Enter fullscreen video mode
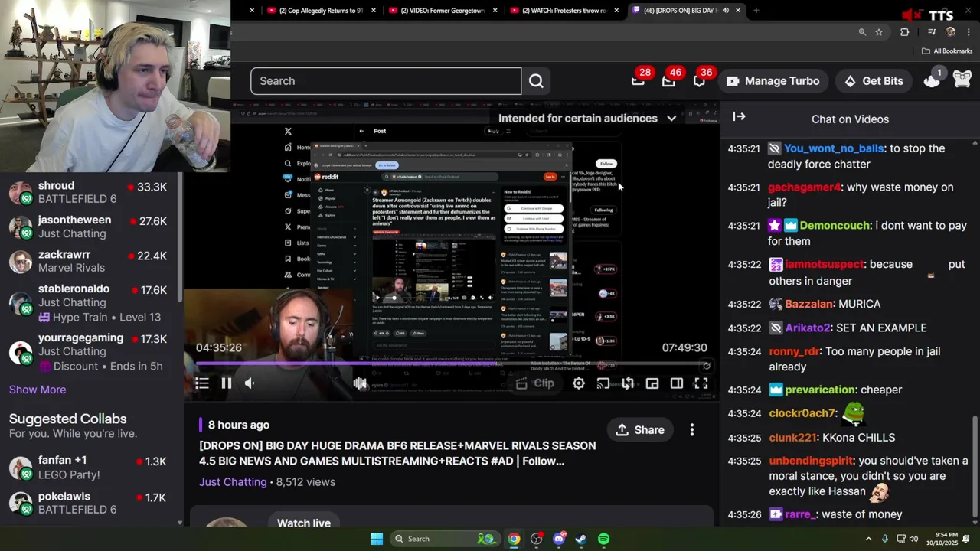 coord(701,383)
